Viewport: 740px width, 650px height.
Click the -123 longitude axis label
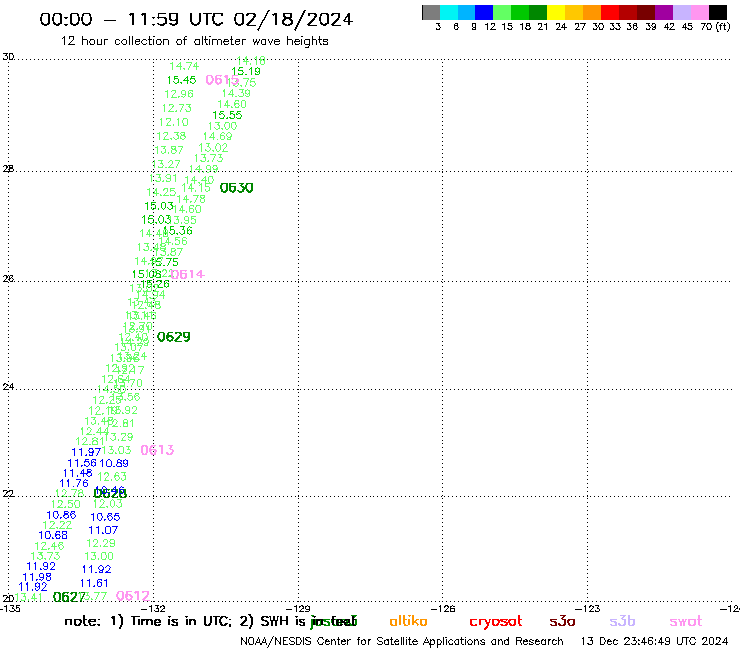coord(588,609)
